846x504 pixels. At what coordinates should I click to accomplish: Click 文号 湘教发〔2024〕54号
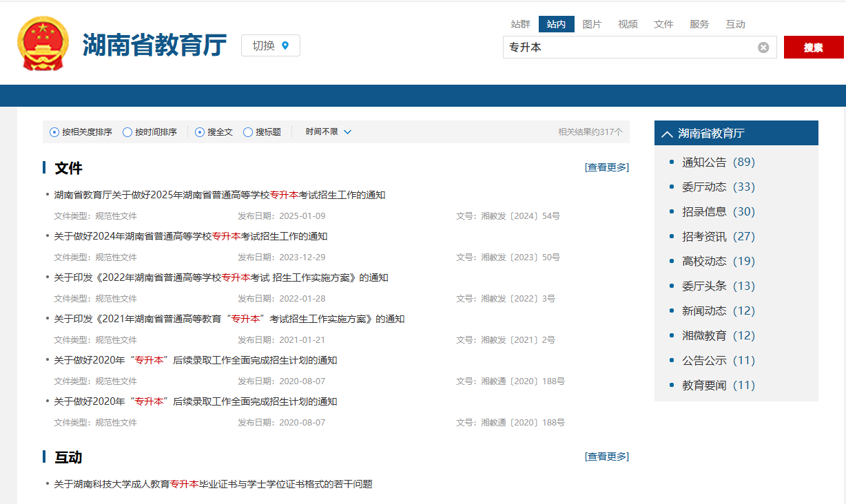click(508, 216)
